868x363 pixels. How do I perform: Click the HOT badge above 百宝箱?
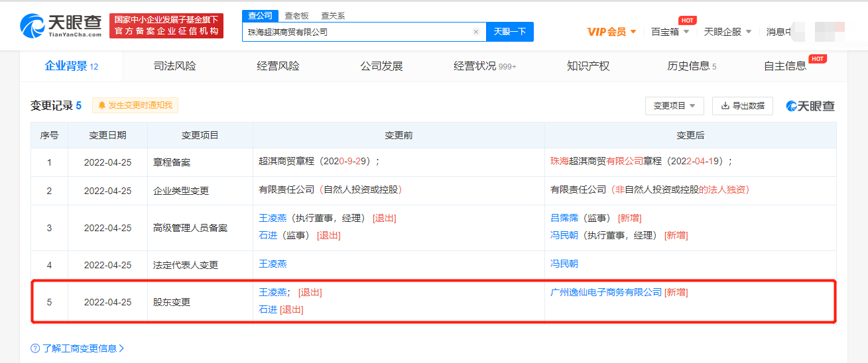pos(686,21)
